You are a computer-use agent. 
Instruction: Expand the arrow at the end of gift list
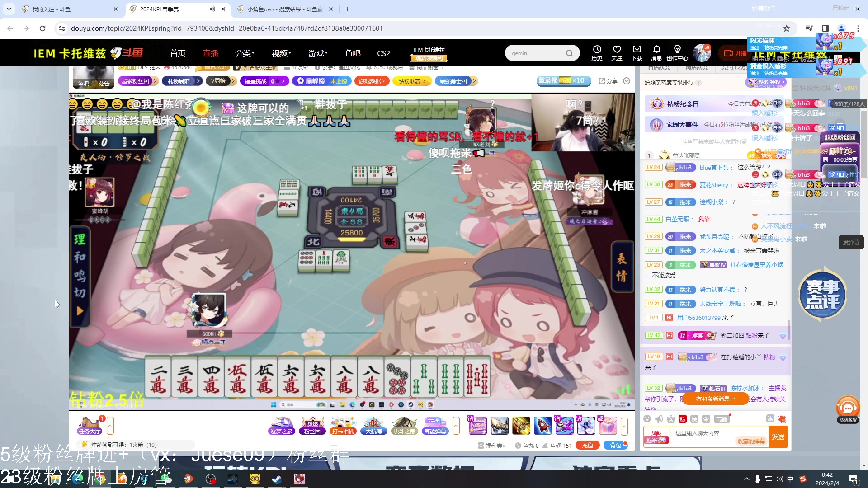pos(624,426)
